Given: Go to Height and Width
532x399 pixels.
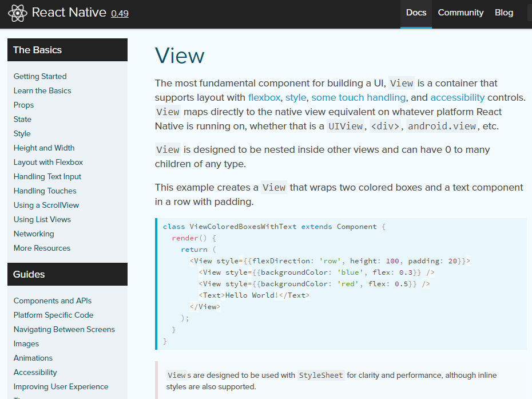Looking at the screenshot, I should 44,148.
